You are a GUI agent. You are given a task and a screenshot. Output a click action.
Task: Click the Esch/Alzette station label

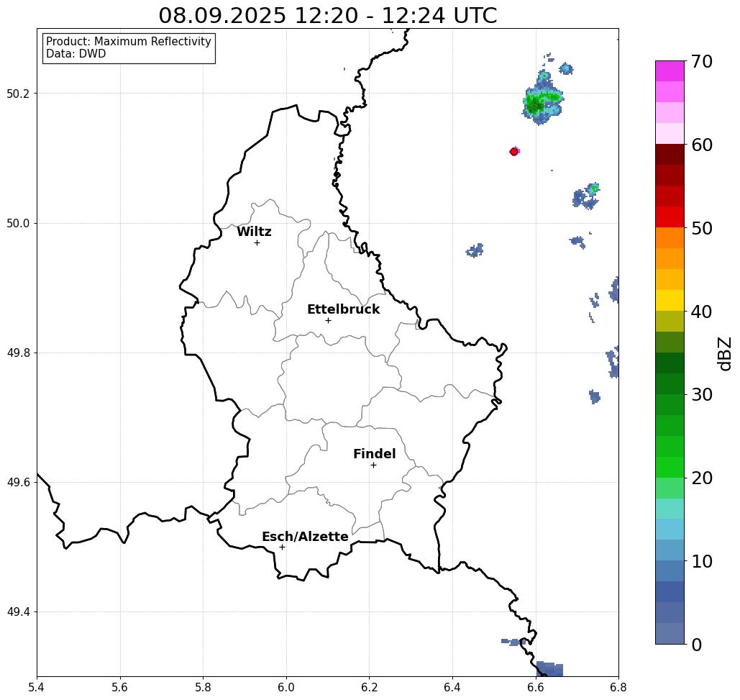[305, 537]
